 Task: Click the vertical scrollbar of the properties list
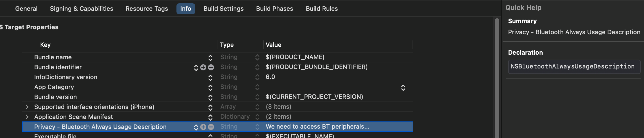tap(497, 77)
